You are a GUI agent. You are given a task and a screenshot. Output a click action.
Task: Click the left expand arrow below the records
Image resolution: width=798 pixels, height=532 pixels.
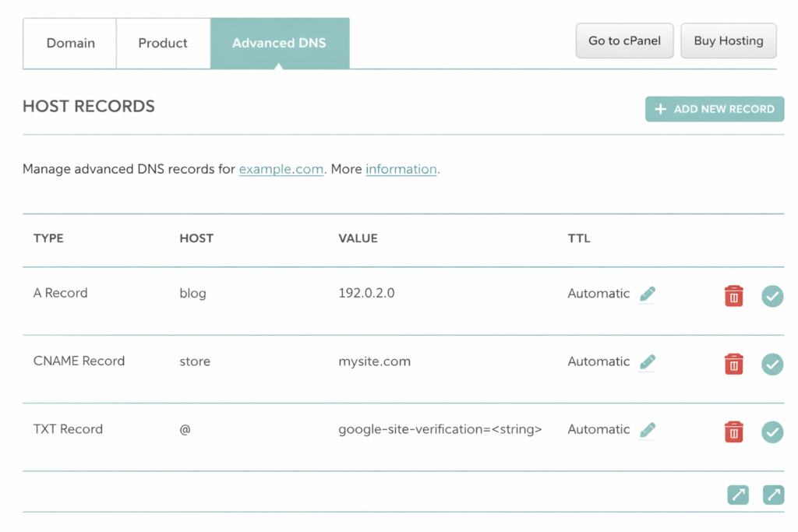(x=737, y=495)
